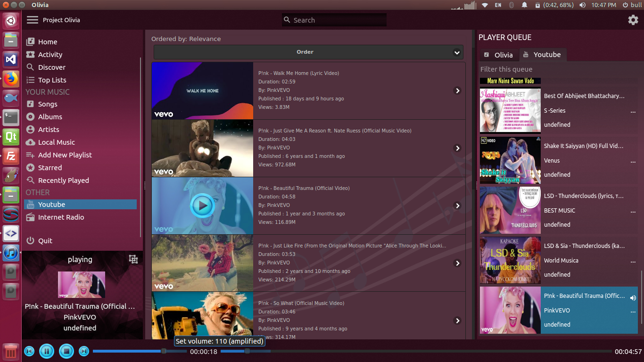
Task: Click the now playing album art
Action: pyautogui.click(x=82, y=284)
